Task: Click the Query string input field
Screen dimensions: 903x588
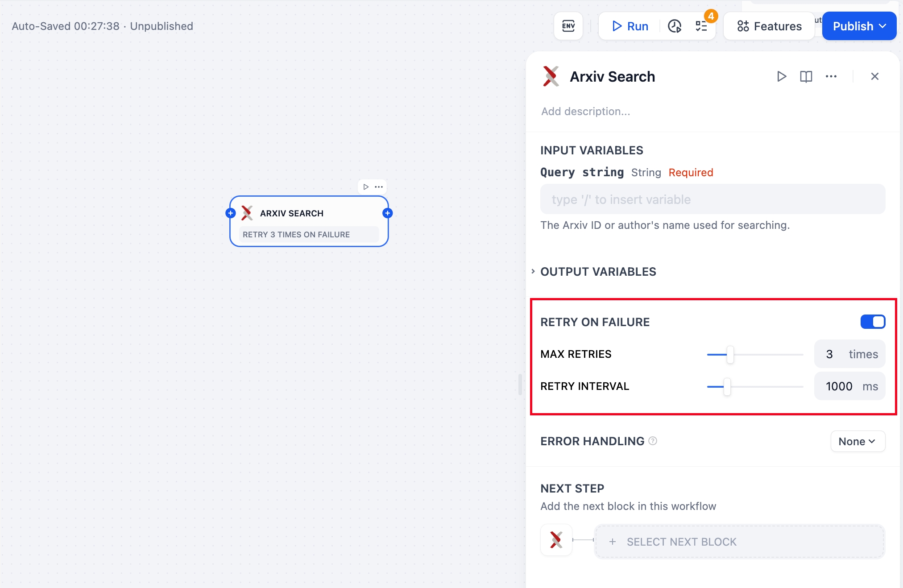Action: pos(712,199)
